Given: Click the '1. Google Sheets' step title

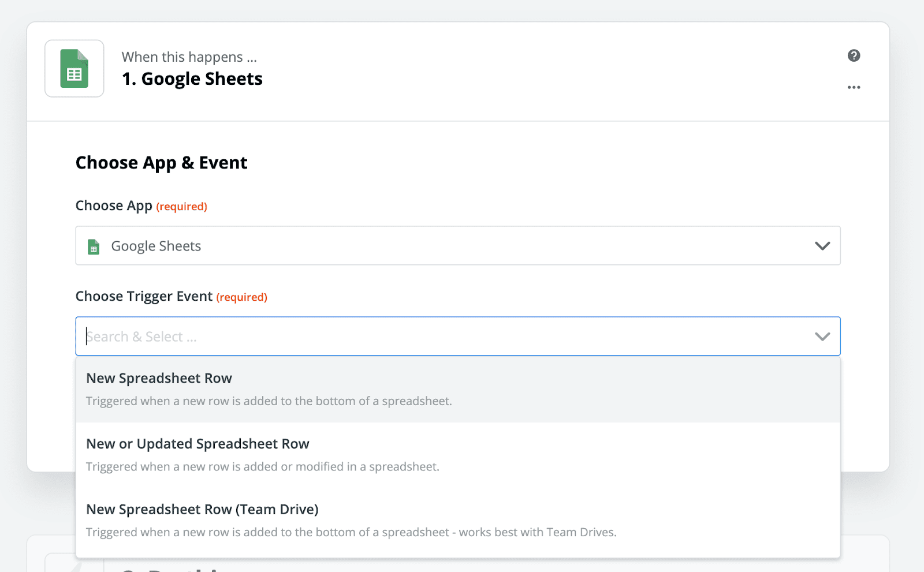Looking at the screenshot, I should [x=192, y=78].
